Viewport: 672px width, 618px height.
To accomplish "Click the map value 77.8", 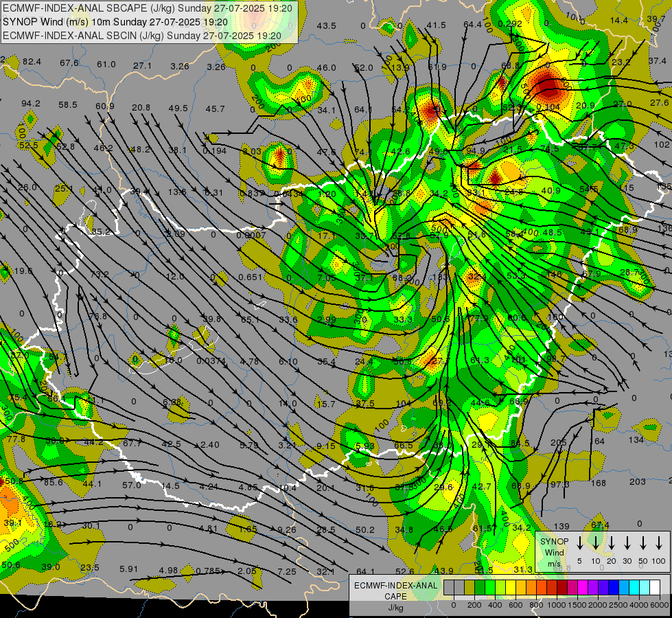I will coord(16,439).
